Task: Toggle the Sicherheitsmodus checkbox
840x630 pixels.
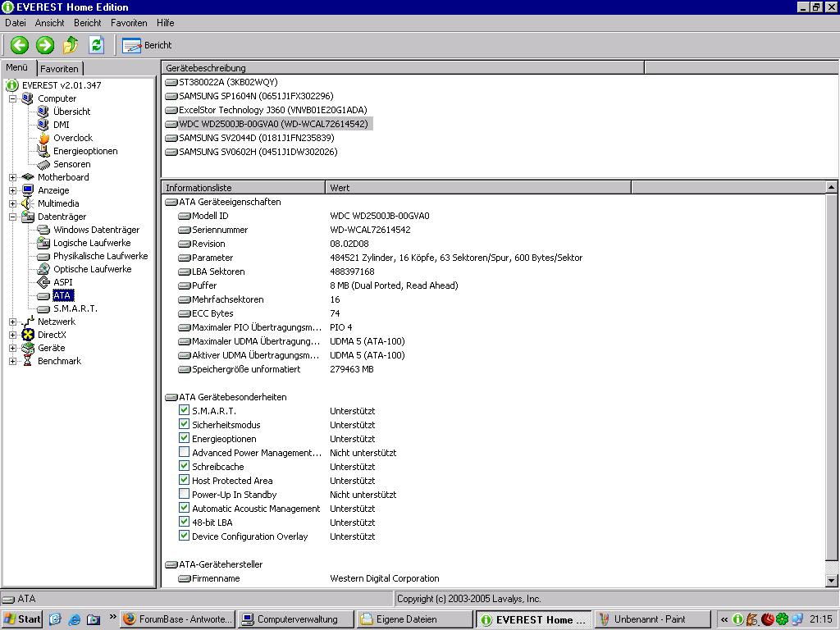Action: coord(184,424)
